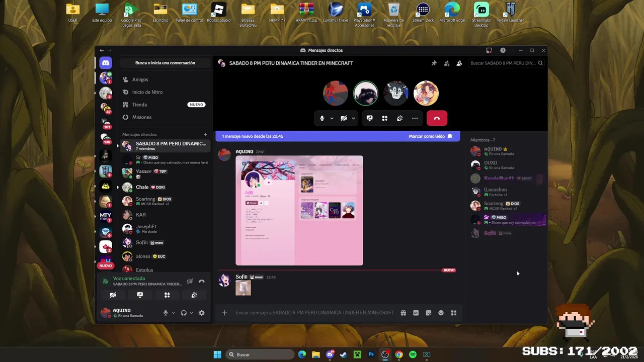This screenshot has width=644, height=362.
Task: Go back with the title bar arrow
Action: click(102, 50)
